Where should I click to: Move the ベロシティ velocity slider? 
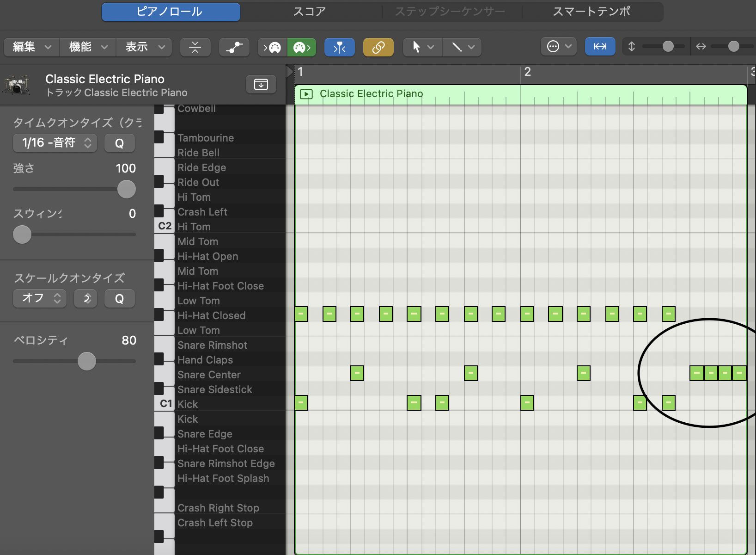tap(87, 361)
